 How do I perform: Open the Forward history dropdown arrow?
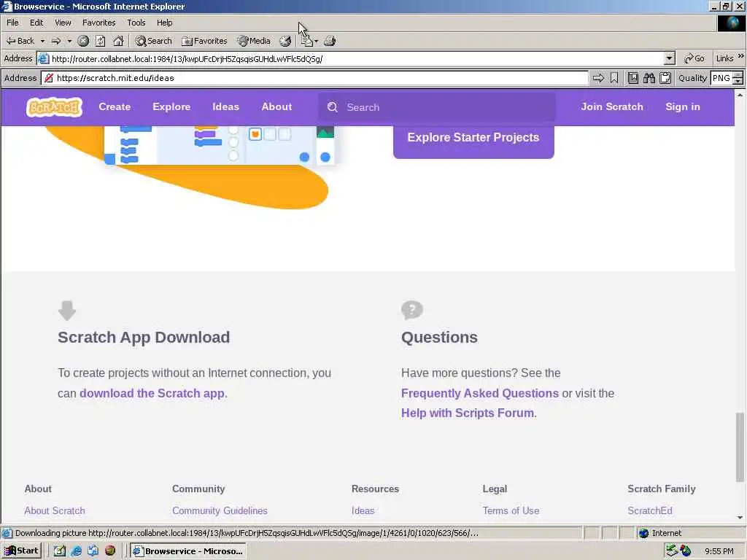69,41
